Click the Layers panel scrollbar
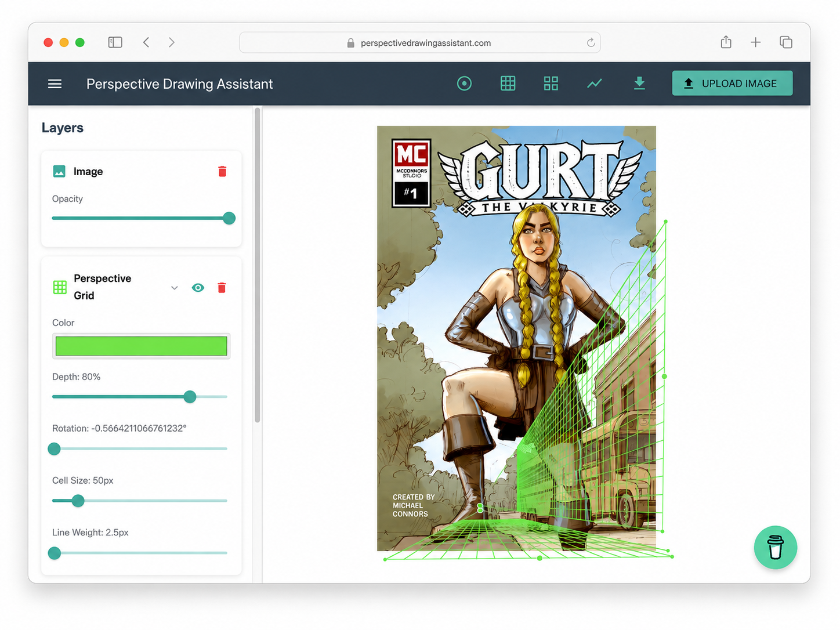This screenshot has height=630, width=840. click(257, 265)
